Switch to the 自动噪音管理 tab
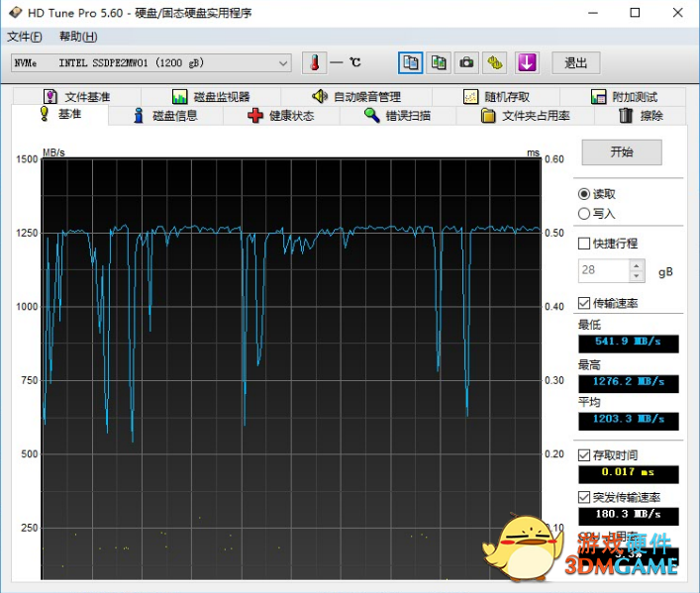Screen dimensions: 700x593 click(356, 96)
